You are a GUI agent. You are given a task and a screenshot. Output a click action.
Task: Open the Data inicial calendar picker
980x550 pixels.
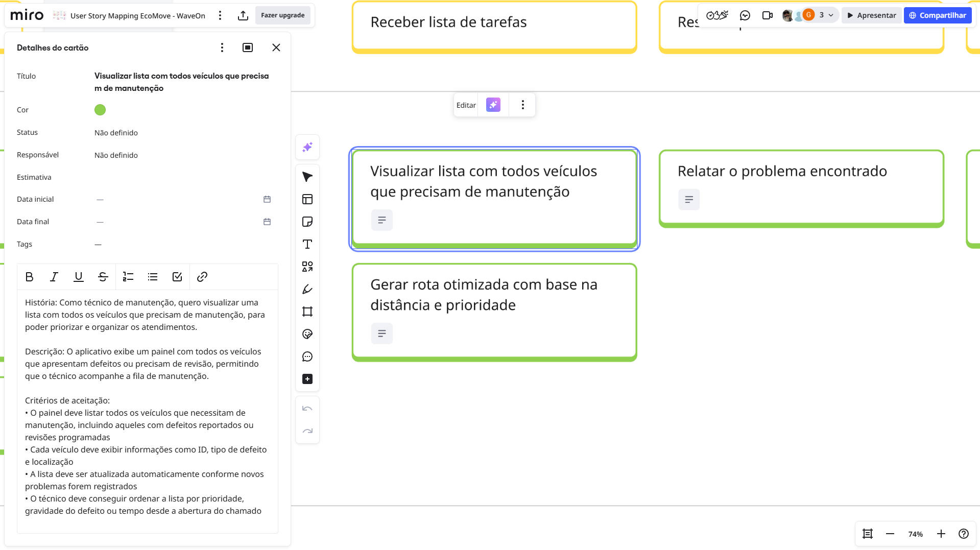[267, 199]
